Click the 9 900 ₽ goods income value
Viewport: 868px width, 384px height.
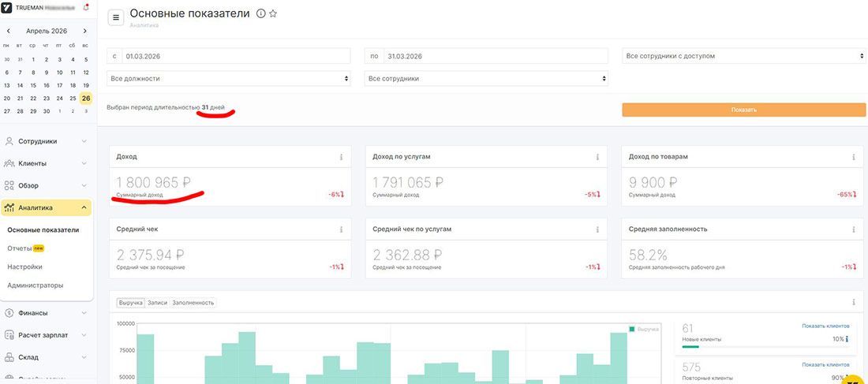(654, 183)
